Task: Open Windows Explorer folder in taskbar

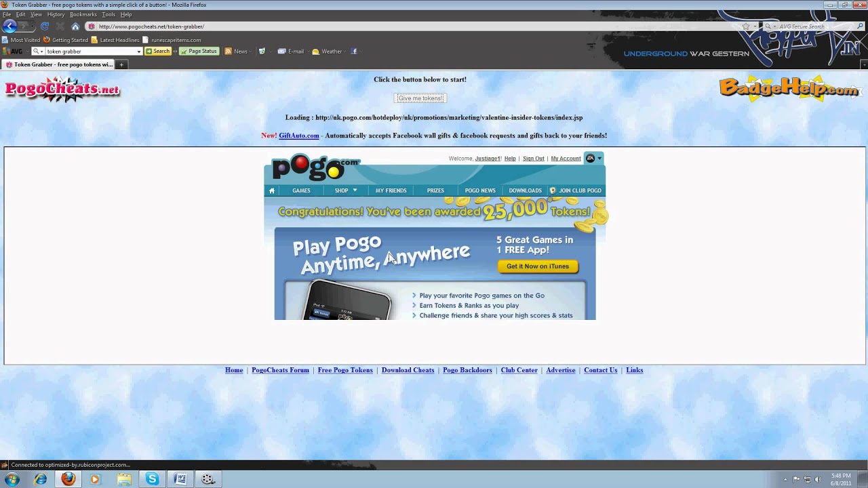Action: coord(124,479)
